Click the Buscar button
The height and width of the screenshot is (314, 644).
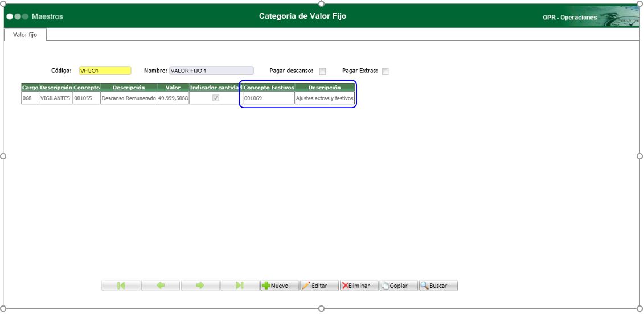click(x=438, y=286)
